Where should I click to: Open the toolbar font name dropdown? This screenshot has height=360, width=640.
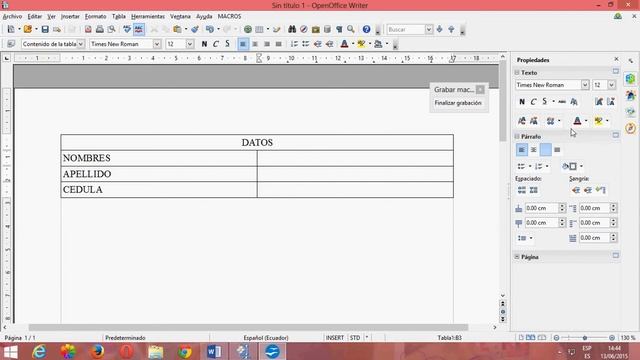tap(157, 44)
